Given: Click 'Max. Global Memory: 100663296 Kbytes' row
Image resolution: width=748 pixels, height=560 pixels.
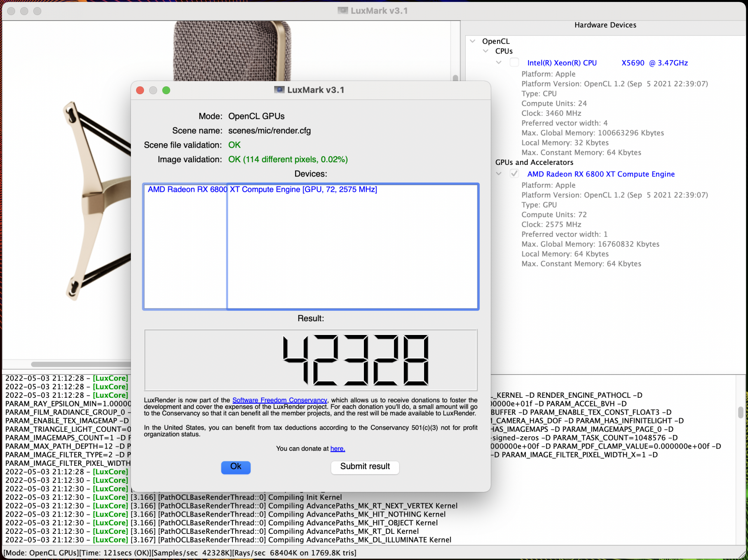Looking at the screenshot, I should 592,133.
